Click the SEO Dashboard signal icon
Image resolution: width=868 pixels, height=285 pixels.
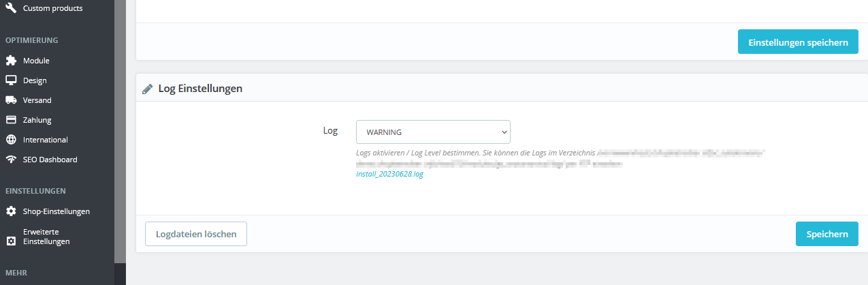tap(11, 160)
